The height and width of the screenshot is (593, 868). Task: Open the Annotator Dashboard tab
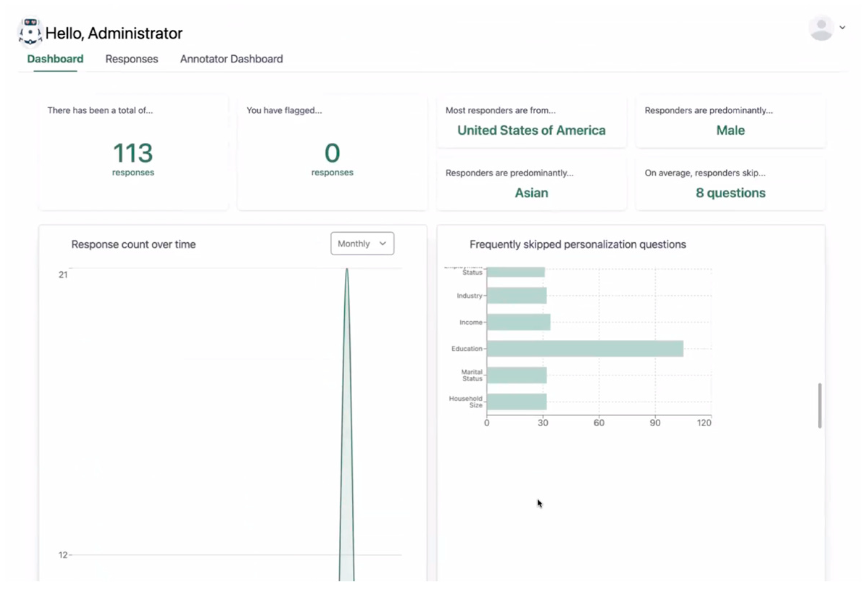231,59
